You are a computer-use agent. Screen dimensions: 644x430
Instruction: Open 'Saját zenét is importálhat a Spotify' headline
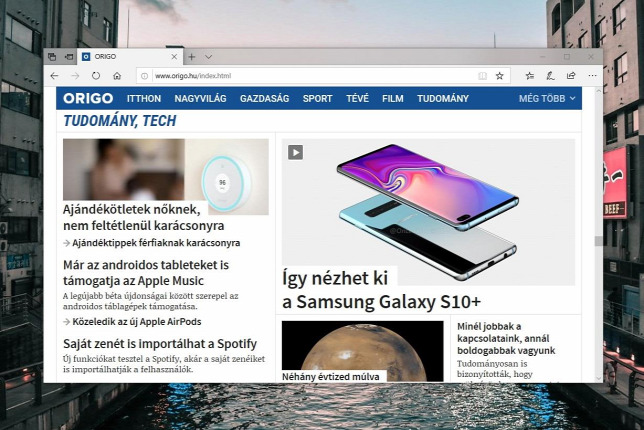click(160, 343)
